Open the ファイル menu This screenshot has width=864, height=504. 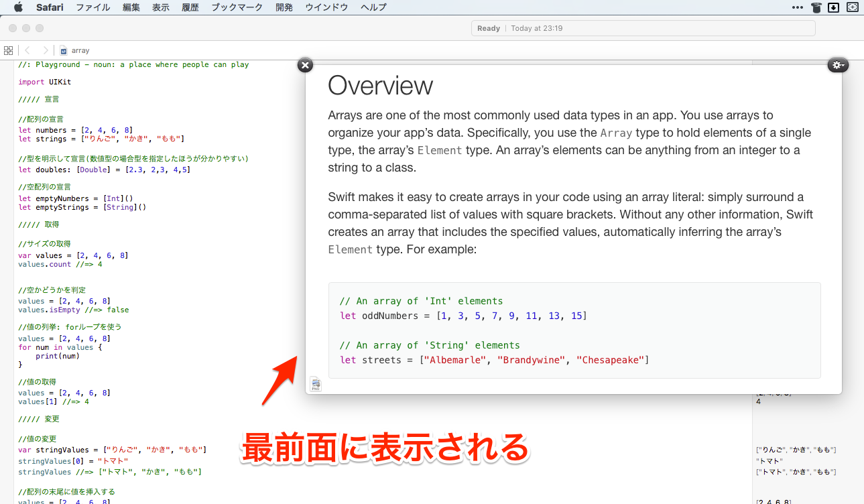(93, 7)
